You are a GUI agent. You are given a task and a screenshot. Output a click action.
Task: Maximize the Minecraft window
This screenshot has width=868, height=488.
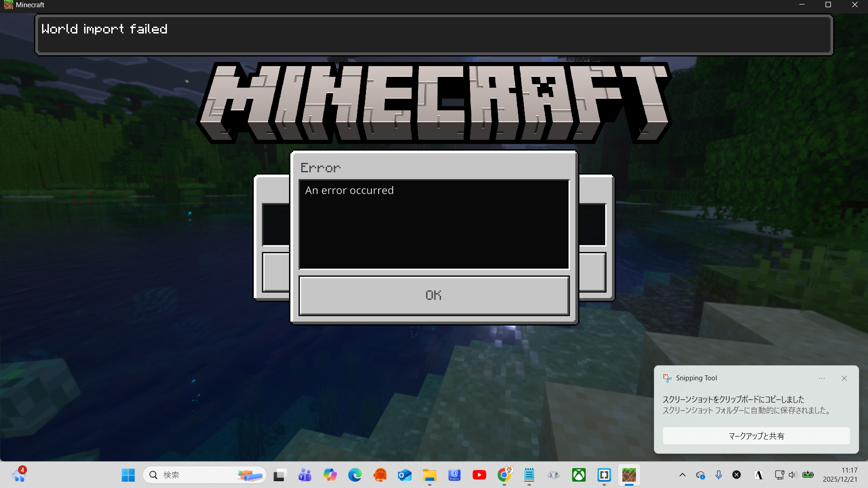click(x=828, y=5)
